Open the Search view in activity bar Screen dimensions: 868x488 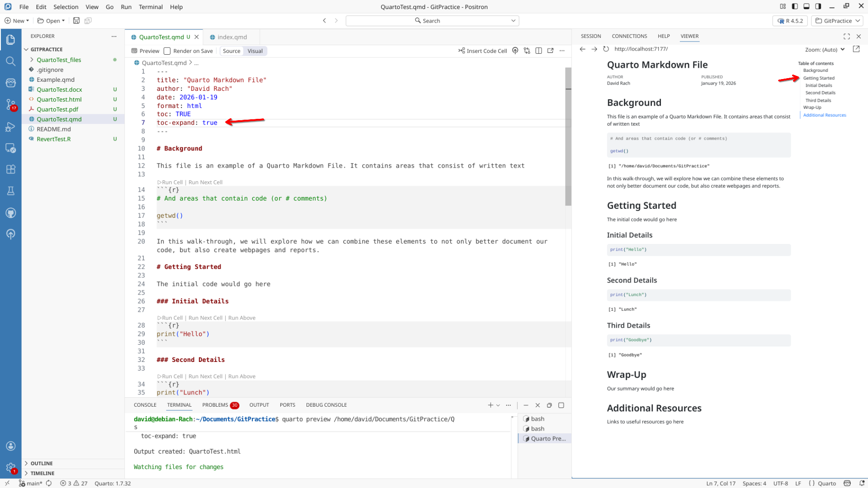10,61
